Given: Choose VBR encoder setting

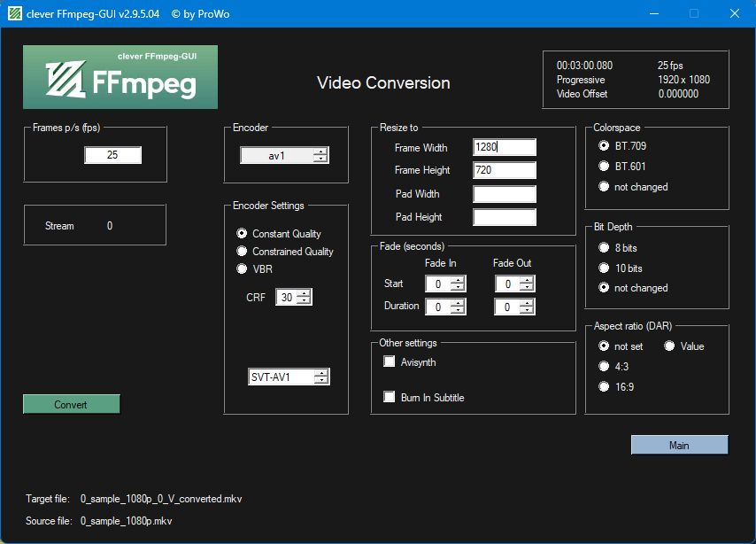Looking at the screenshot, I should (242, 268).
